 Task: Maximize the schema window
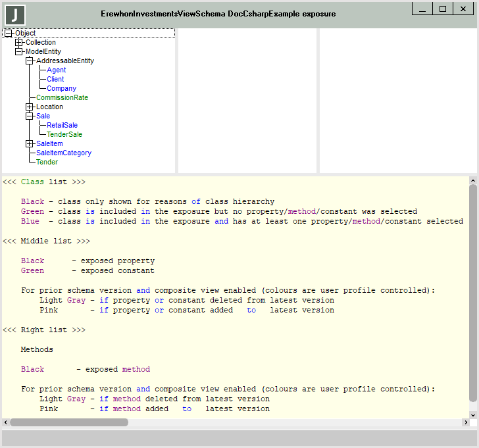pos(443,9)
